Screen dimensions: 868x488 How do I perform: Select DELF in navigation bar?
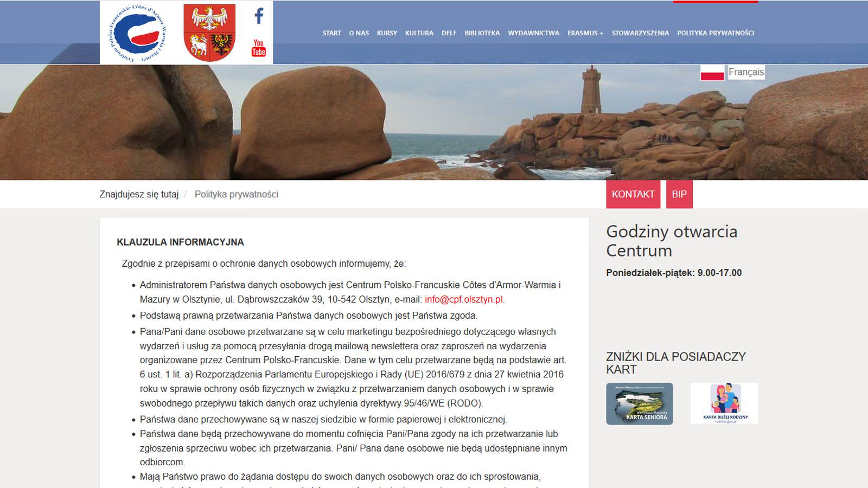coord(449,33)
